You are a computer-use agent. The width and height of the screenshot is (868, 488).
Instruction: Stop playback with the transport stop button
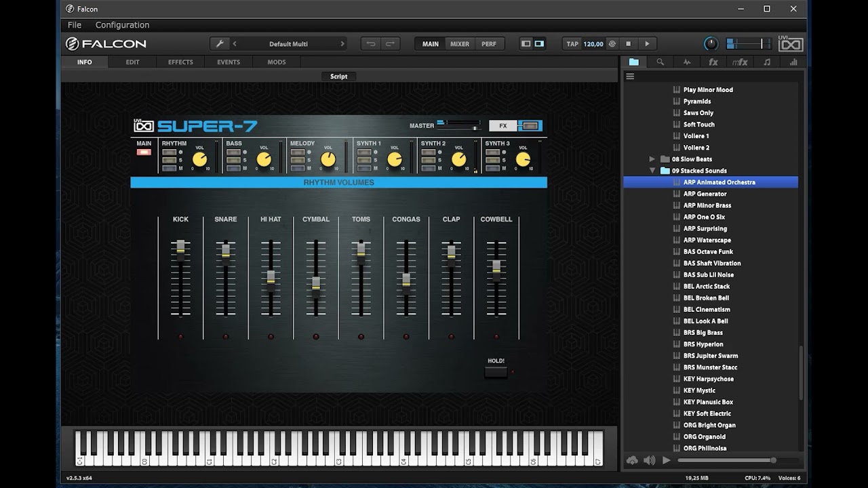coord(629,44)
